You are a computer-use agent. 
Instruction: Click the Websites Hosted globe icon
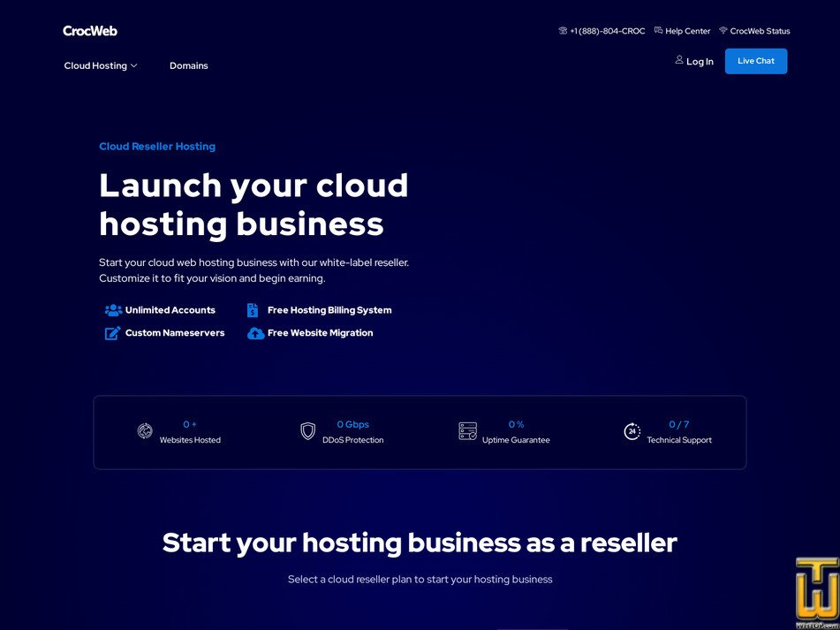(x=145, y=431)
